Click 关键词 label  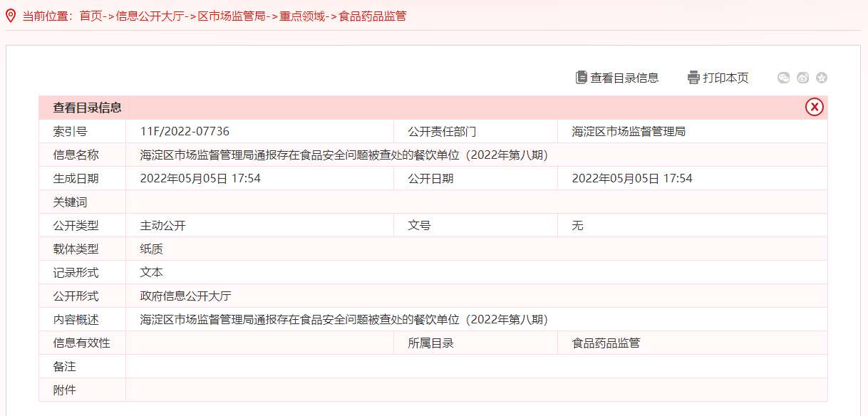pos(70,202)
